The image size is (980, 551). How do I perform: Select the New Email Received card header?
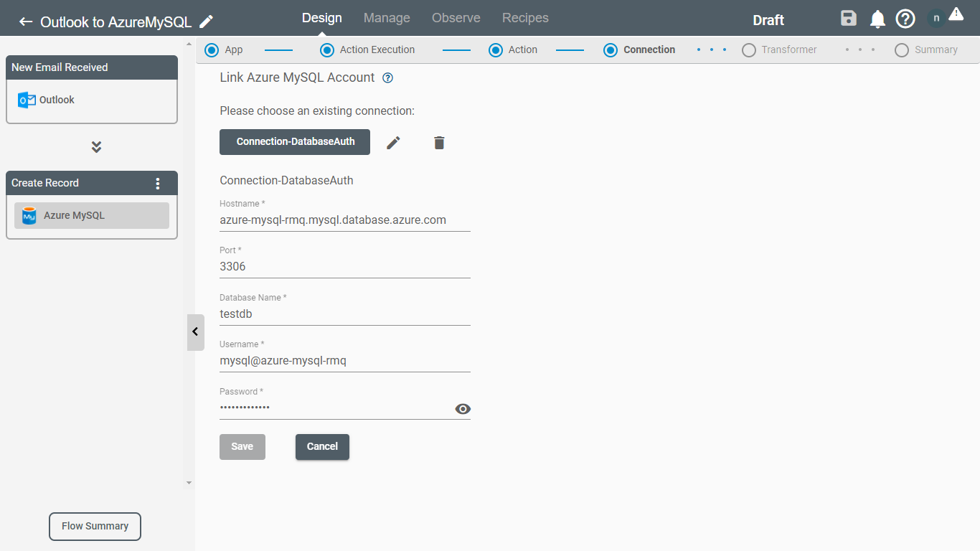pyautogui.click(x=92, y=67)
